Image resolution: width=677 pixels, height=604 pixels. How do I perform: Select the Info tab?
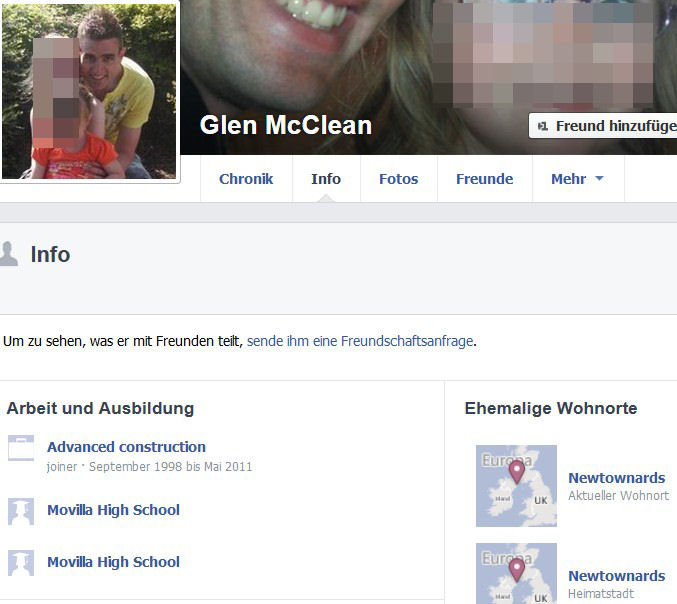click(326, 179)
